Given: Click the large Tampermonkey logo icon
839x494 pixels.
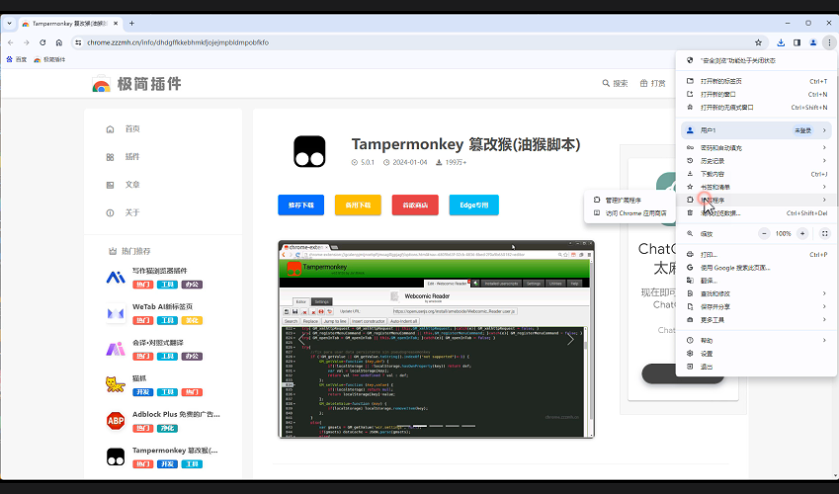Looking at the screenshot, I should tap(309, 151).
